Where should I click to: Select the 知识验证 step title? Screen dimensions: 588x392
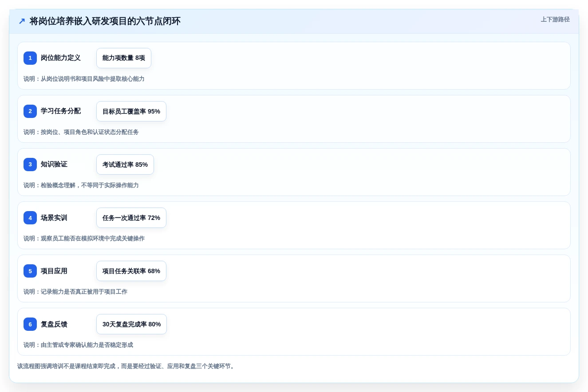pos(54,164)
